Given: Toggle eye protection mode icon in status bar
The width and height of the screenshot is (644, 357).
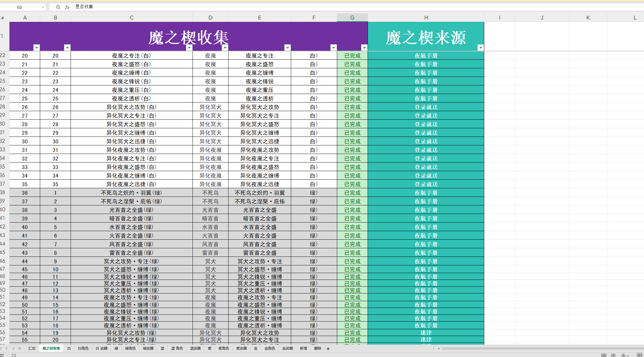Looking at the screenshot, I should point(613,355).
